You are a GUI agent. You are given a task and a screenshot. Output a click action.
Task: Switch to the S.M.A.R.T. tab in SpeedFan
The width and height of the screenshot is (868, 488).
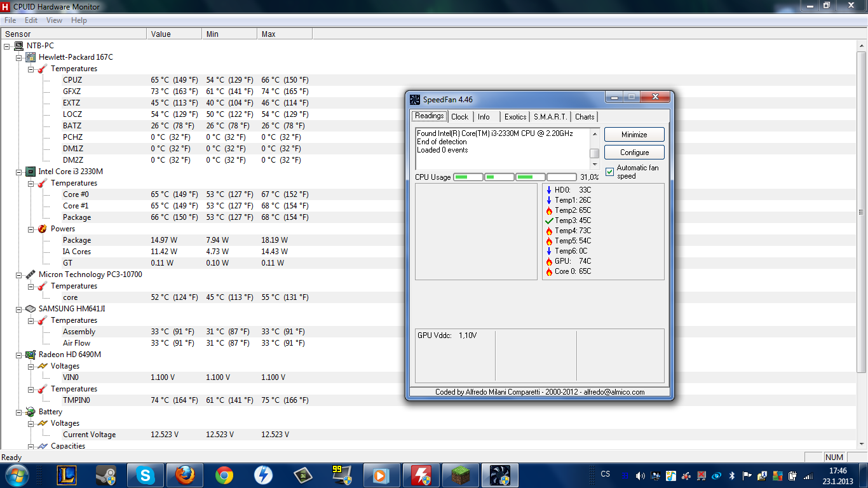[x=550, y=117]
